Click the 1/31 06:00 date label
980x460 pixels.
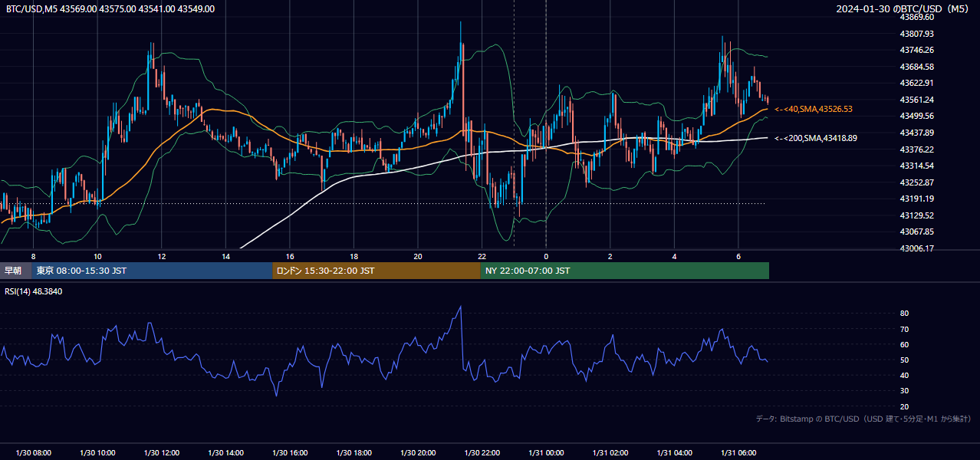738,453
